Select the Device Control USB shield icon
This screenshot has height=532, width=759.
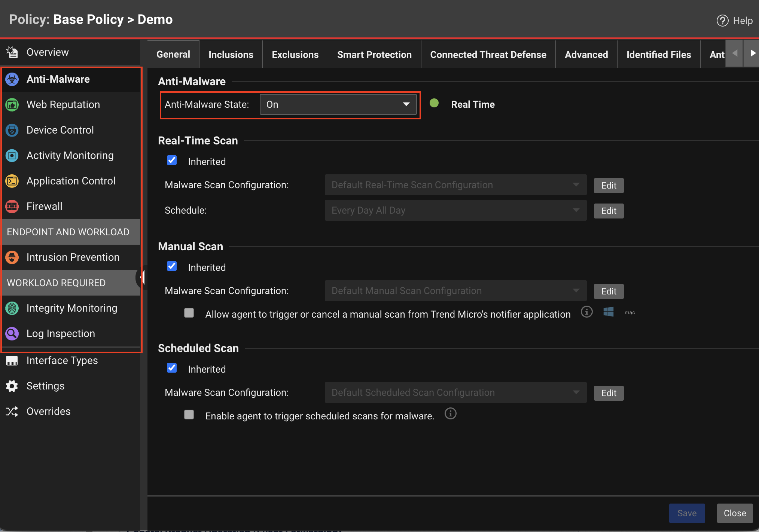pos(12,130)
